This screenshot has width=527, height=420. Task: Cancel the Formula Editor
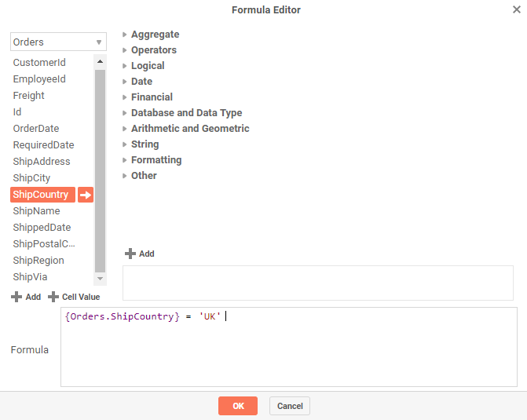pyautogui.click(x=290, y=406)
